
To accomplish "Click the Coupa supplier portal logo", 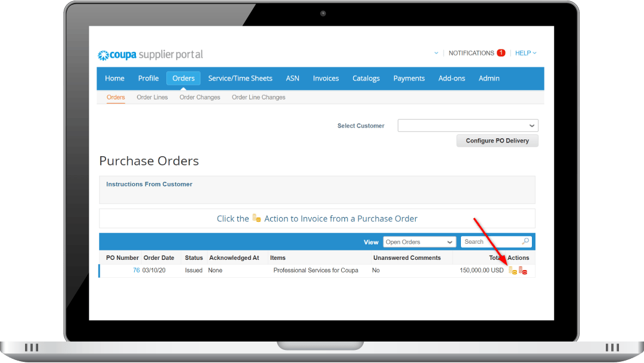I will pyautogui.click(x=150, y=54).
